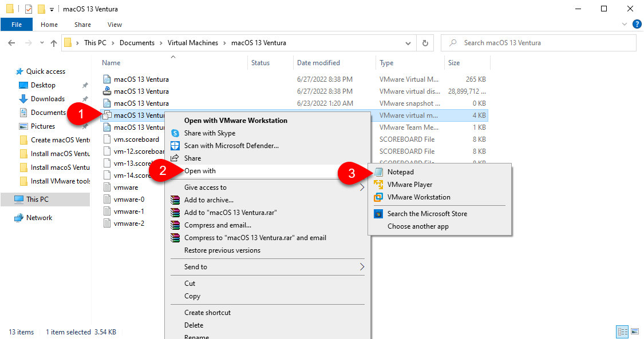Switch to details view icon in status bar
644x339 pixels.
623,332
